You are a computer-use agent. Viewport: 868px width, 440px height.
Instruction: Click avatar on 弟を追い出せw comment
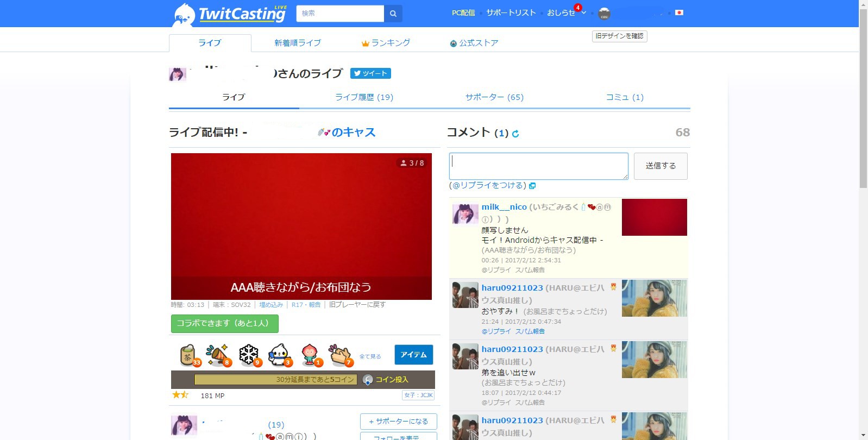point(466,356)
